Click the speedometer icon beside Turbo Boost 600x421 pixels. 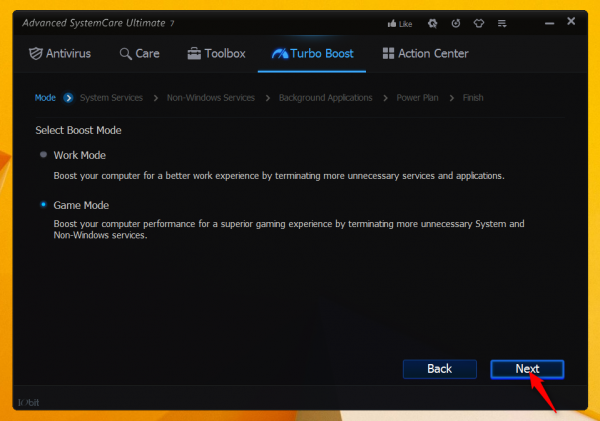pos(280,54)
